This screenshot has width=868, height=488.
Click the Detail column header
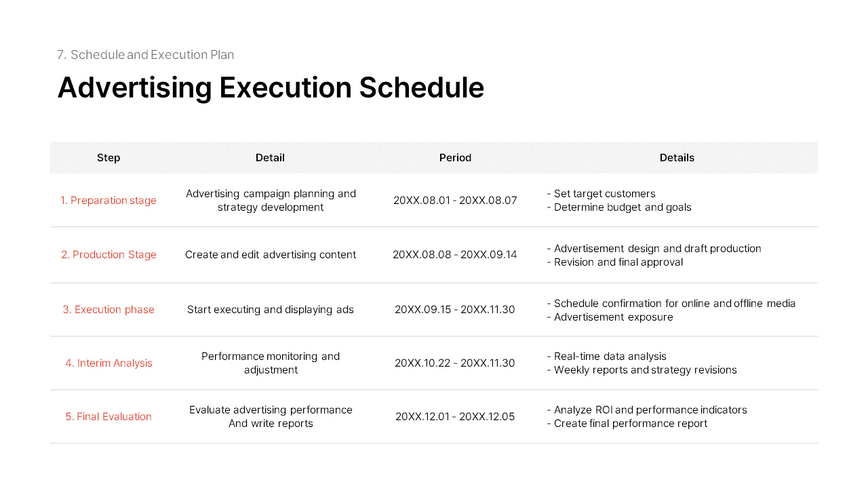click(270, 158)
